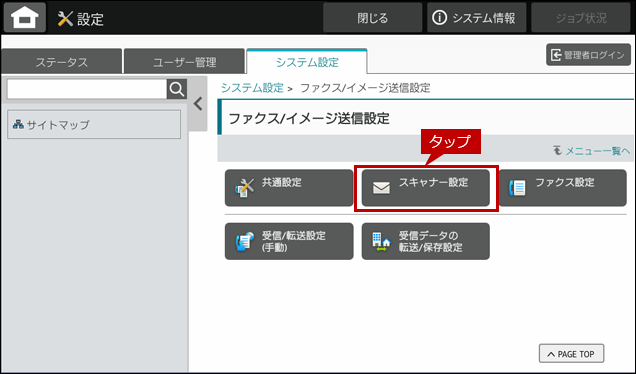Open ファクス設定 fax settings
The image size is (636, 374).
(563, 188)
